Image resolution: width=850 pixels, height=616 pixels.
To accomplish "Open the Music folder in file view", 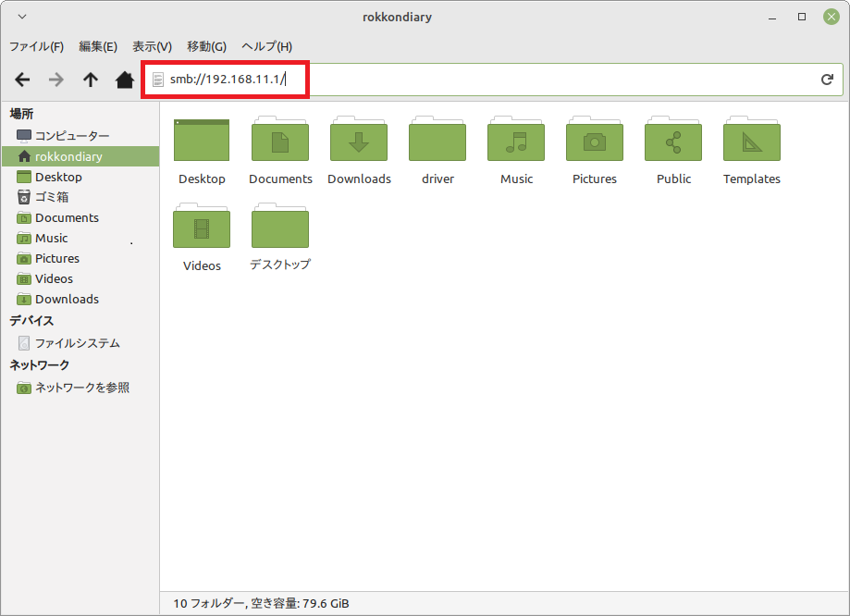I will (516, 139).
